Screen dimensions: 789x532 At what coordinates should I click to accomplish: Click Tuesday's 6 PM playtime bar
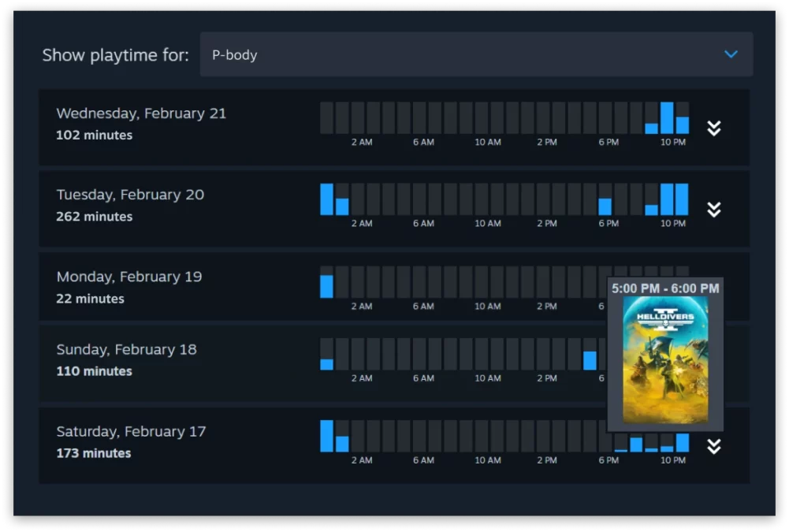(605, 206)
